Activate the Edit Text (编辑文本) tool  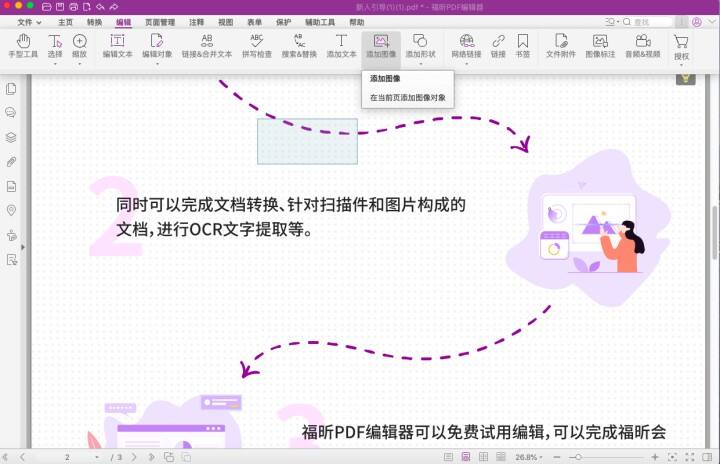pos(117,45)
